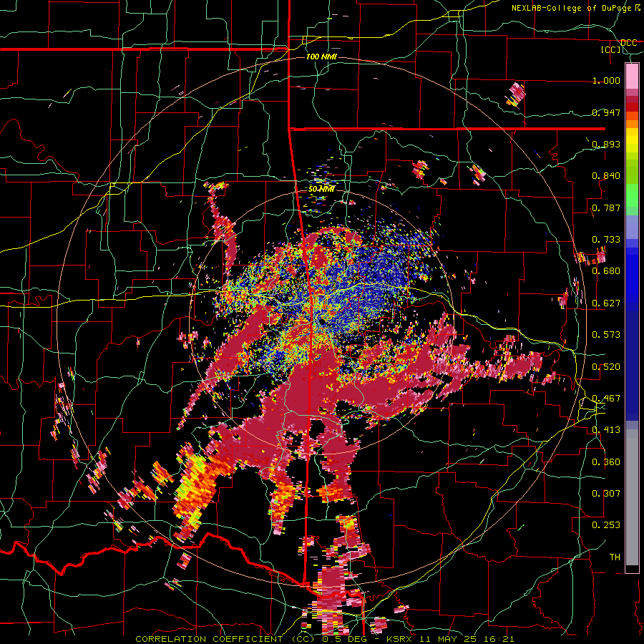Click the 0.413 value on the color scale
The height and width of the screenshot is (644, 644).
click(606, 430)
